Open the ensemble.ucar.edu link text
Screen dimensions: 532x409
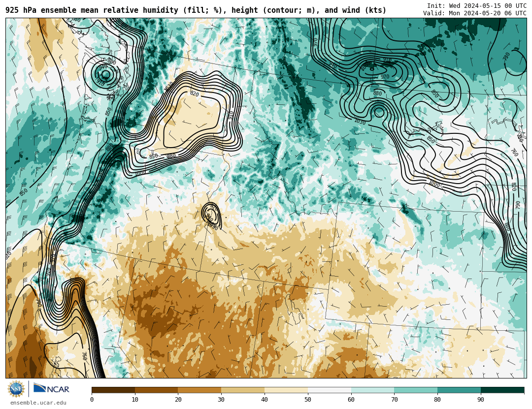click(x=38, y=403)
